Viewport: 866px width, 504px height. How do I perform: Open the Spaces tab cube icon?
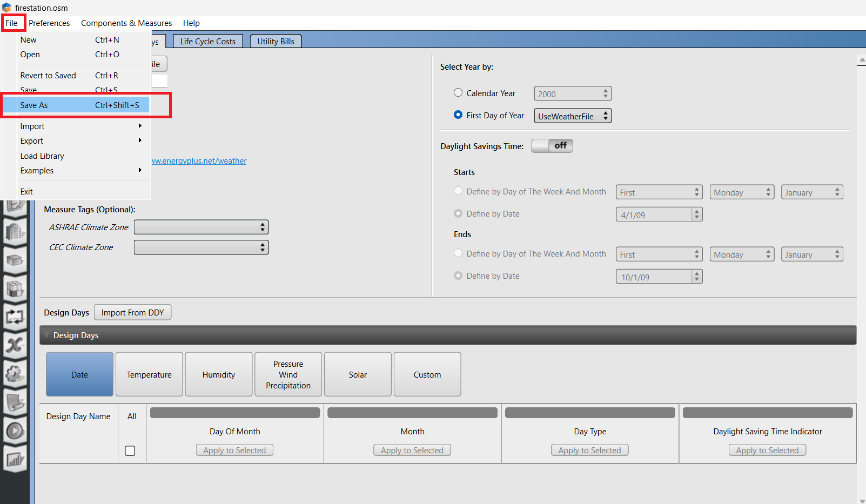(x=15, y=260)
